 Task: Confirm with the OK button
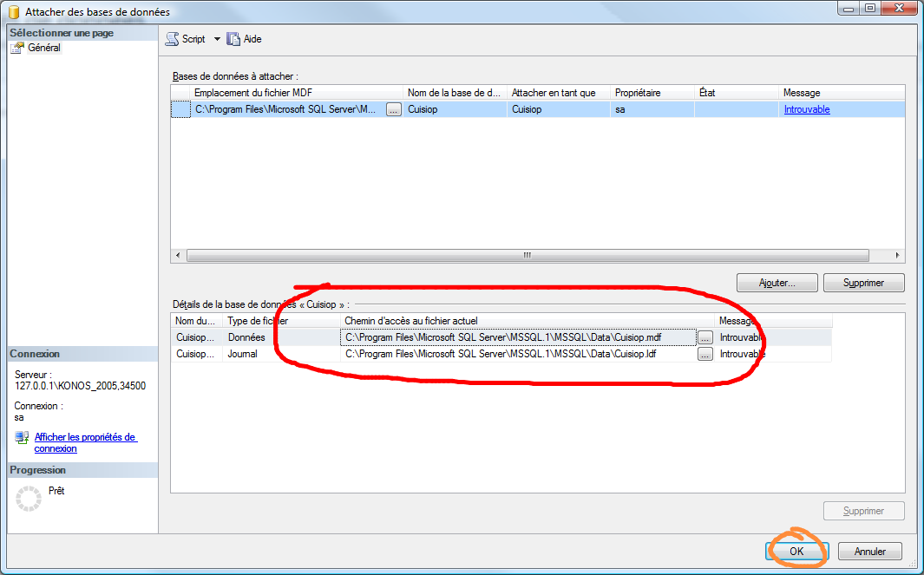click(x=796, y=552)
